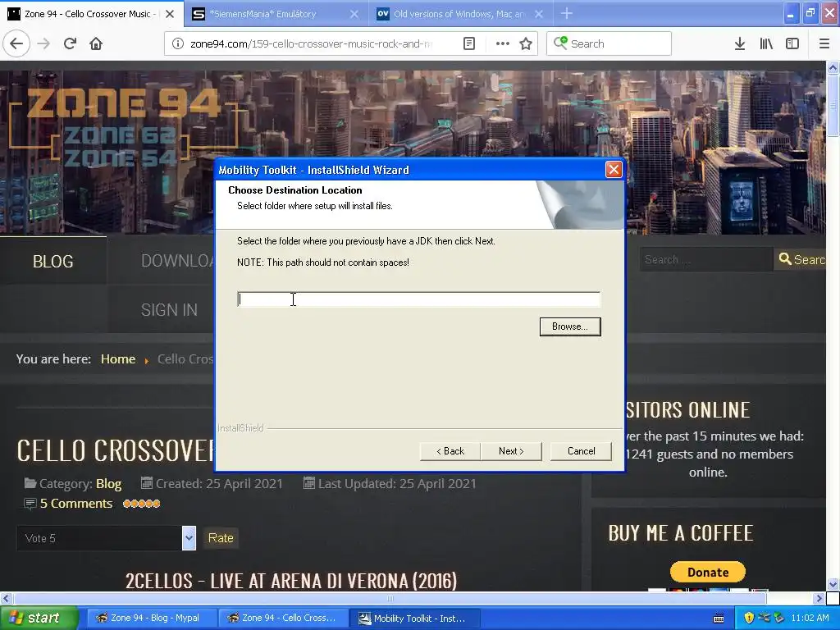Screen dimensions: 840x630
Task: Switch to Zone 94 - Cello Cross taskbar item
Action: click(x=283, y=618)
